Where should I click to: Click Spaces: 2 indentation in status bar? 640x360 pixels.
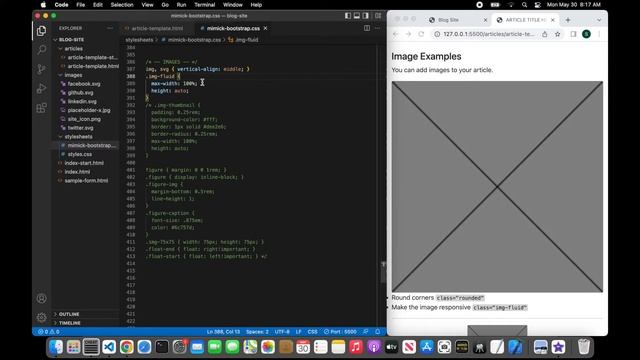[x=257, y=331]
